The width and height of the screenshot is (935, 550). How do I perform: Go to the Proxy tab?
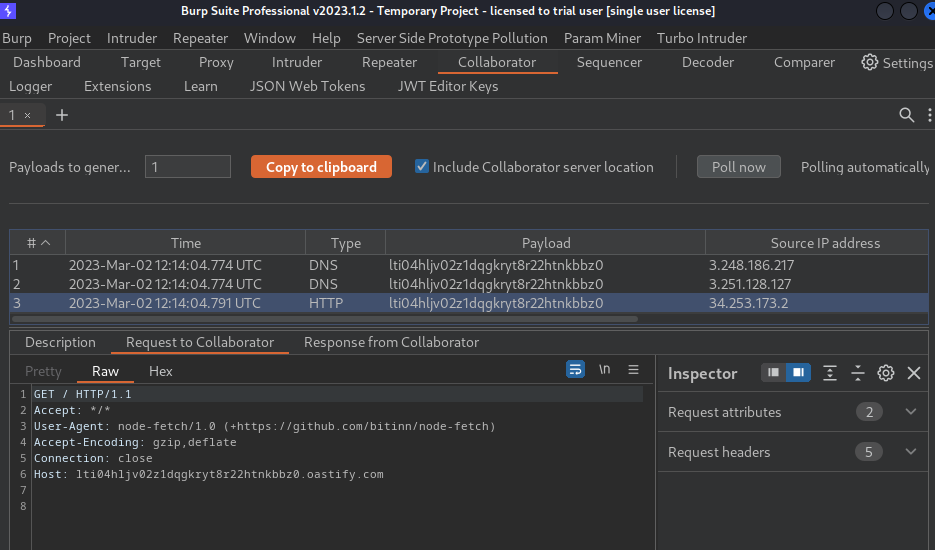pyautogui.click(x=216, y=62)
